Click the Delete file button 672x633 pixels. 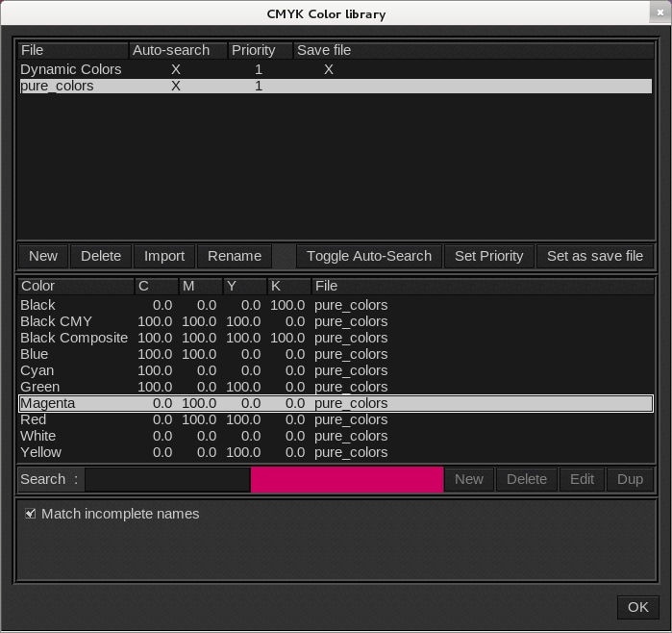[x=101, y=256]
